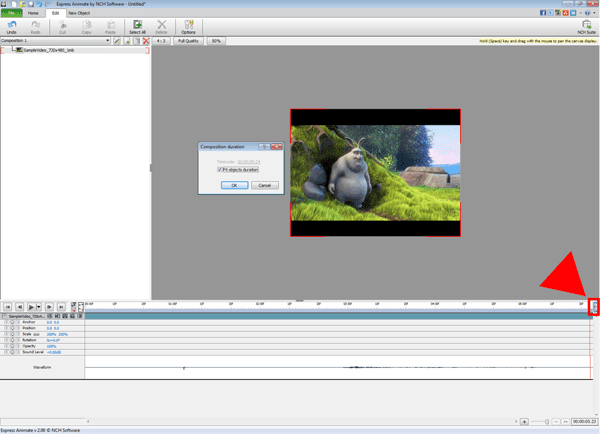Open the play options dropdown arrow
The height and width of the screenshot is (434, 600).
click(39, 307)
